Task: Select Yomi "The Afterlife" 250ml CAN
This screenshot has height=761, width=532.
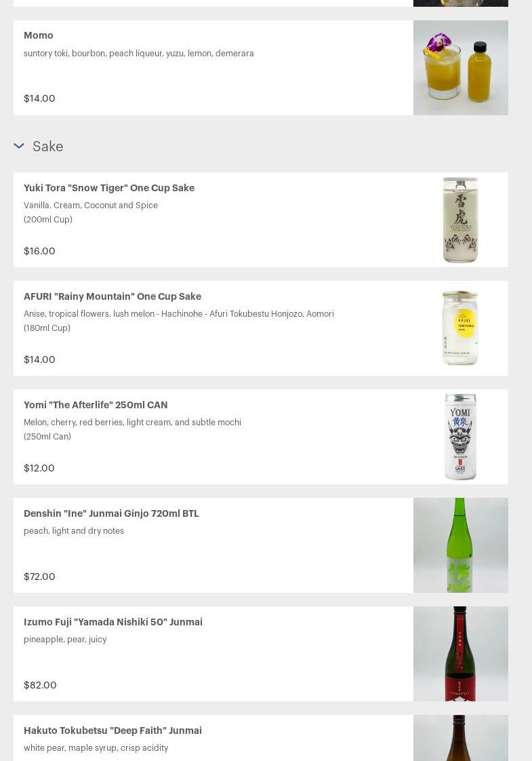Action: (x=96, y=405)
